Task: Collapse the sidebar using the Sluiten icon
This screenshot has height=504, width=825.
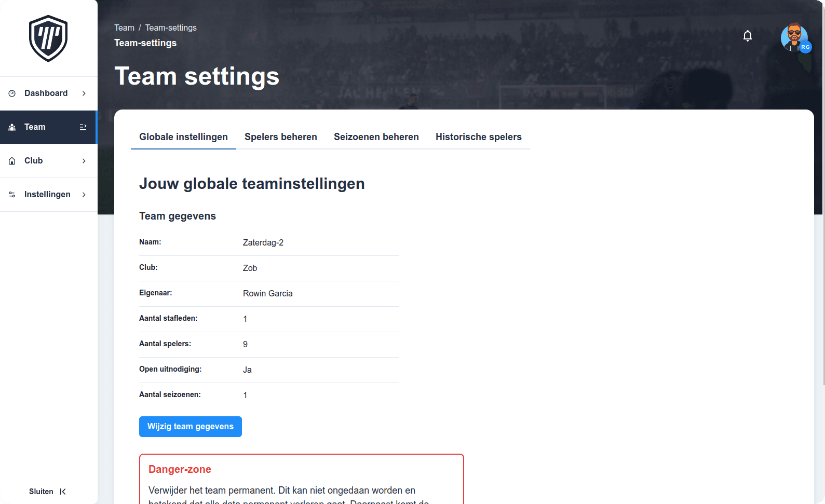Action: [x=63, y=491]
